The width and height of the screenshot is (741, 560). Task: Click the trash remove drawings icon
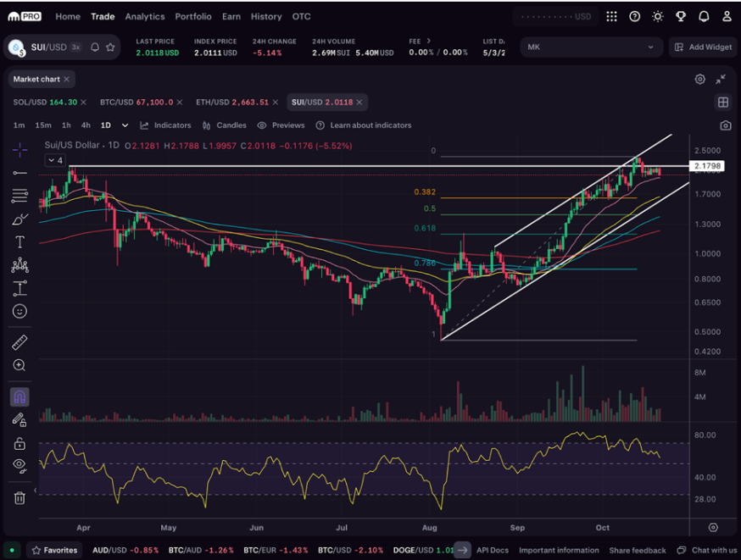point(19,497)
